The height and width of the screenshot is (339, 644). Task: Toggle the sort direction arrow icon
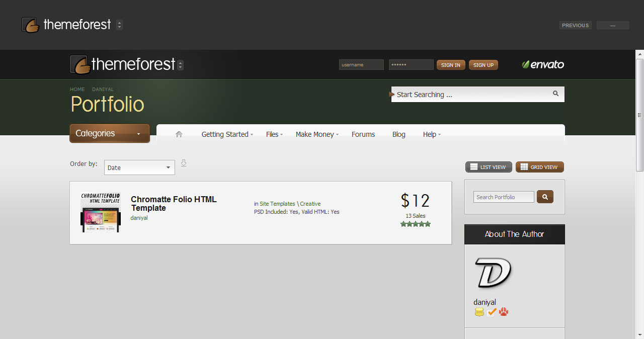[x=184, y=163]
